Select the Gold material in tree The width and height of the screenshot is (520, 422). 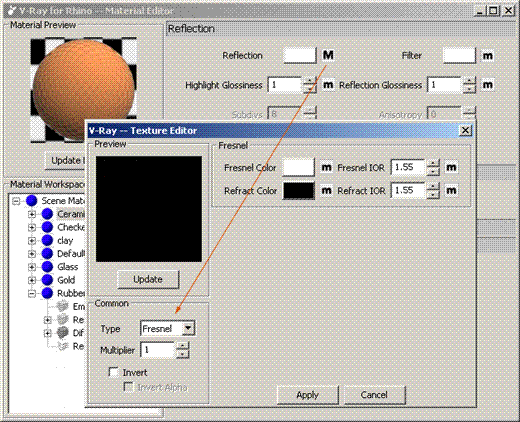pyautogui.click(x=66, y=280)
